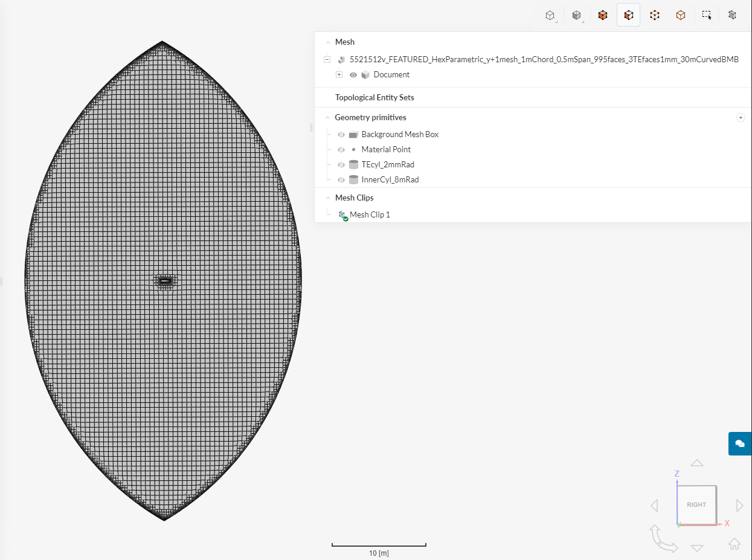Rotate view down with the bottom arrow

697,548
